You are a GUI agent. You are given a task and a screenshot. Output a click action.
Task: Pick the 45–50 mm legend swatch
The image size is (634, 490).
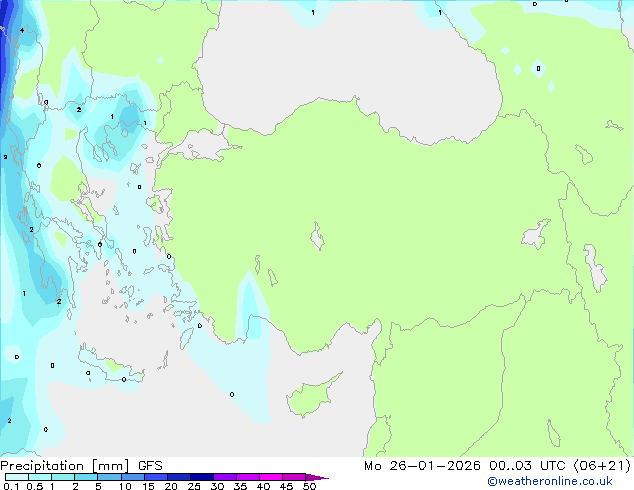point(294,477)
